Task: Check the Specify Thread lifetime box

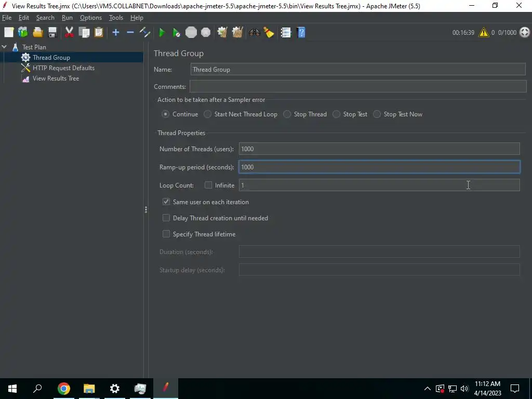Action: [x=166, y=234]
